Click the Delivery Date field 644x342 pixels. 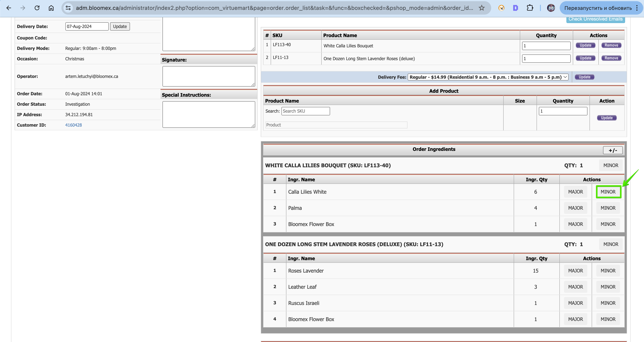(x=87, y=27)
